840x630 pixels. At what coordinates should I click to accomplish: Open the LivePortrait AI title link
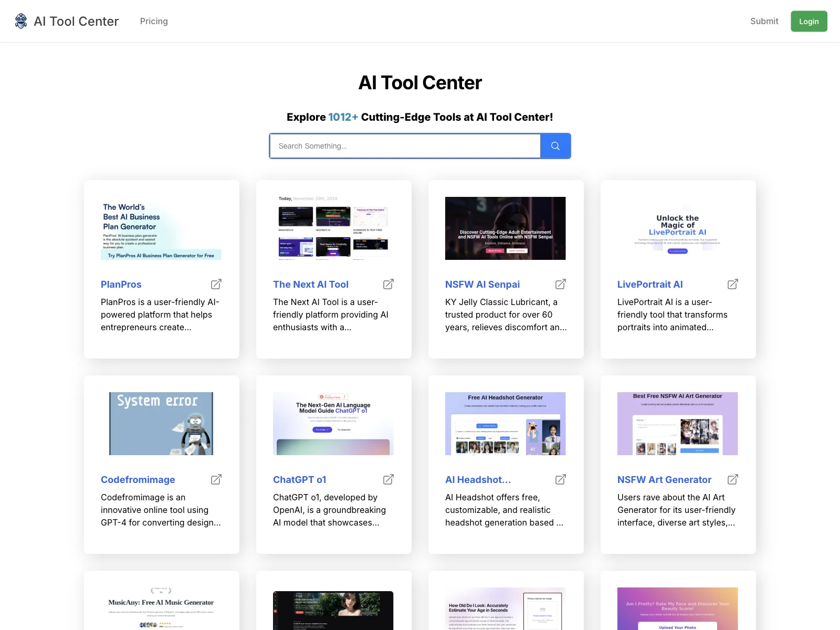[x=650, y=284]
